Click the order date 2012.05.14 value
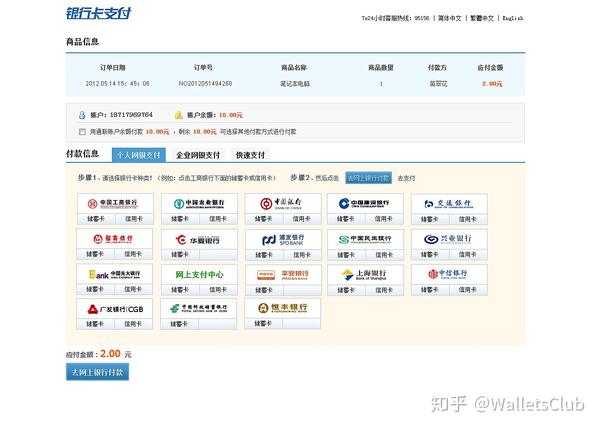600x428 pixels. pos(117,83)
